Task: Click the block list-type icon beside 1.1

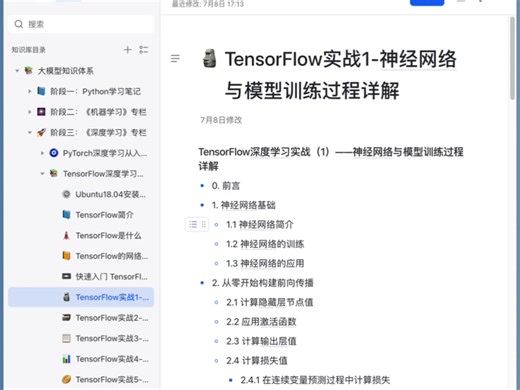Action: 193,224
